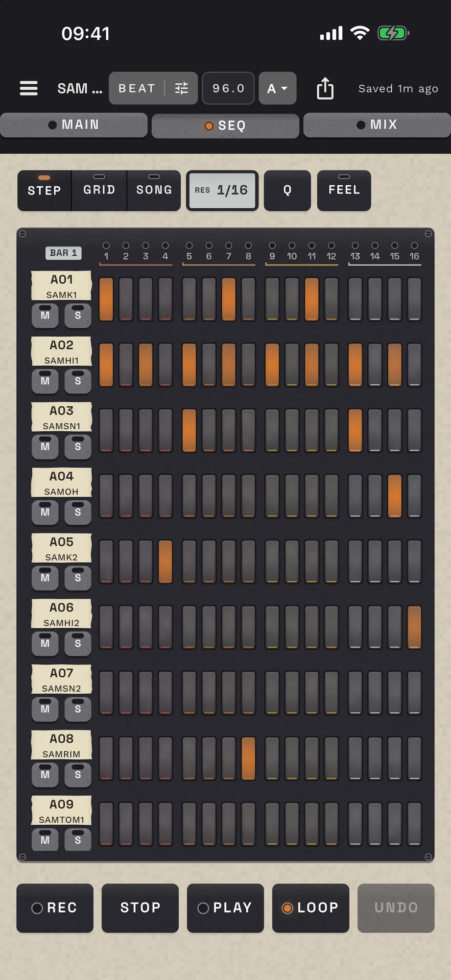Mute track A09 SAMTOM1
Image resolution: width=451 pixels, height=980 pixels.
click(x=45, y=840)
